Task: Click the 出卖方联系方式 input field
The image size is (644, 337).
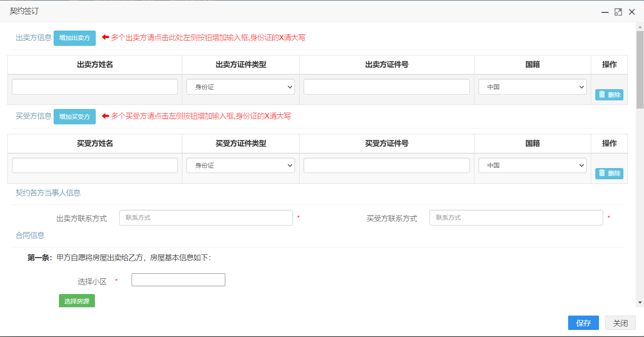Action: click(x=206, y=218)
